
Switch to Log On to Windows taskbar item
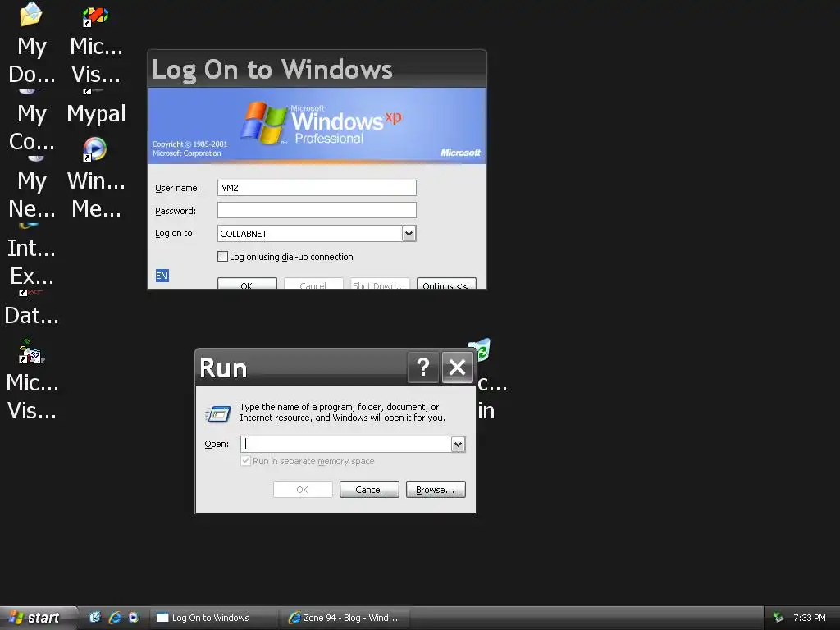click(x=214, y=618)
